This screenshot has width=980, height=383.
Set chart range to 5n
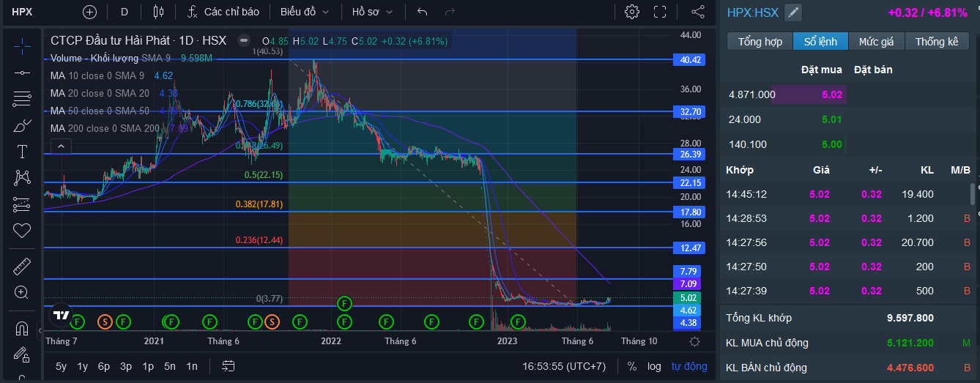[170, 365]
